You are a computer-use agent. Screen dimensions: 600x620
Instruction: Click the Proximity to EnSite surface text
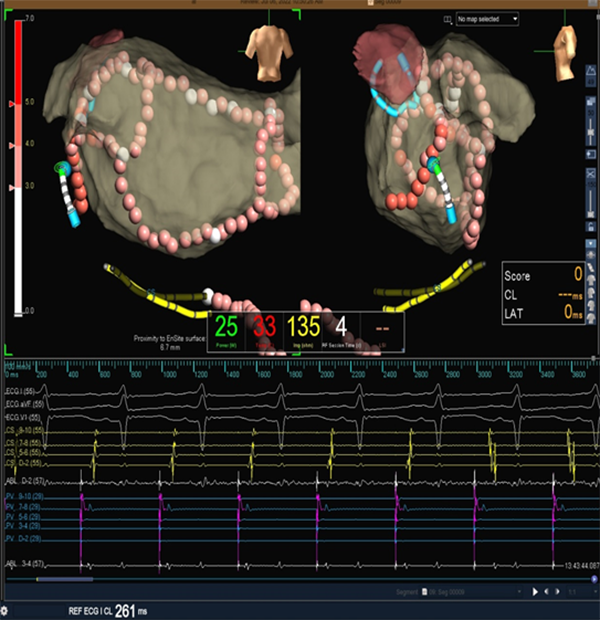click(x=170, y=342)
